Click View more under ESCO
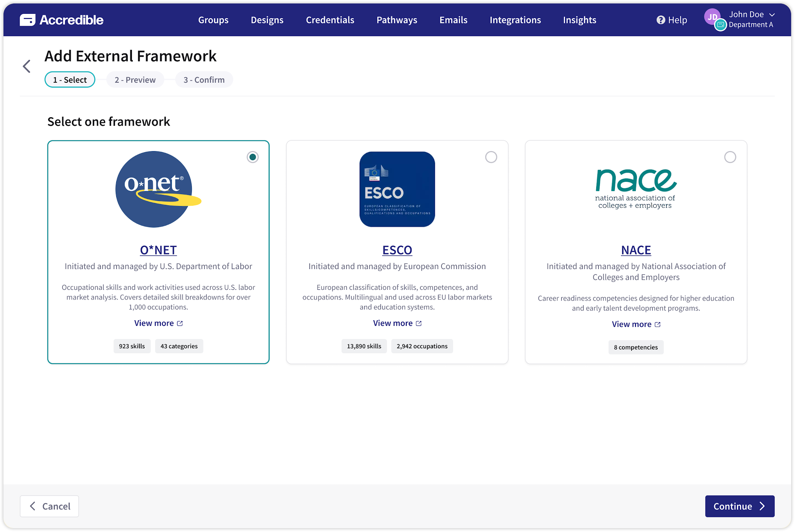The image size is (795, 532). point(397,323)
